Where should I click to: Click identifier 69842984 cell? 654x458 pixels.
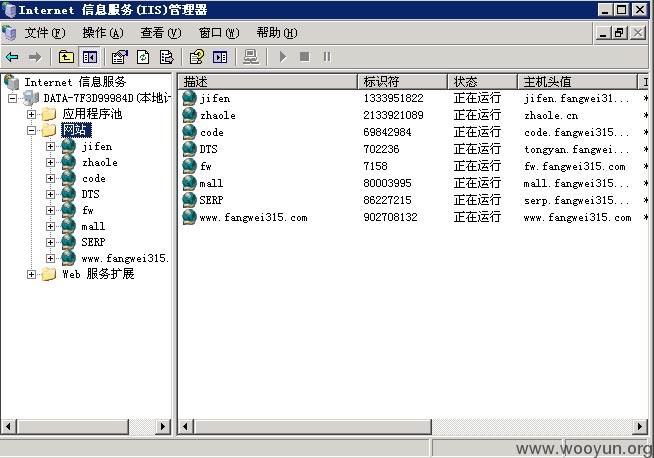pyautogui.click(x=387, y=132)
